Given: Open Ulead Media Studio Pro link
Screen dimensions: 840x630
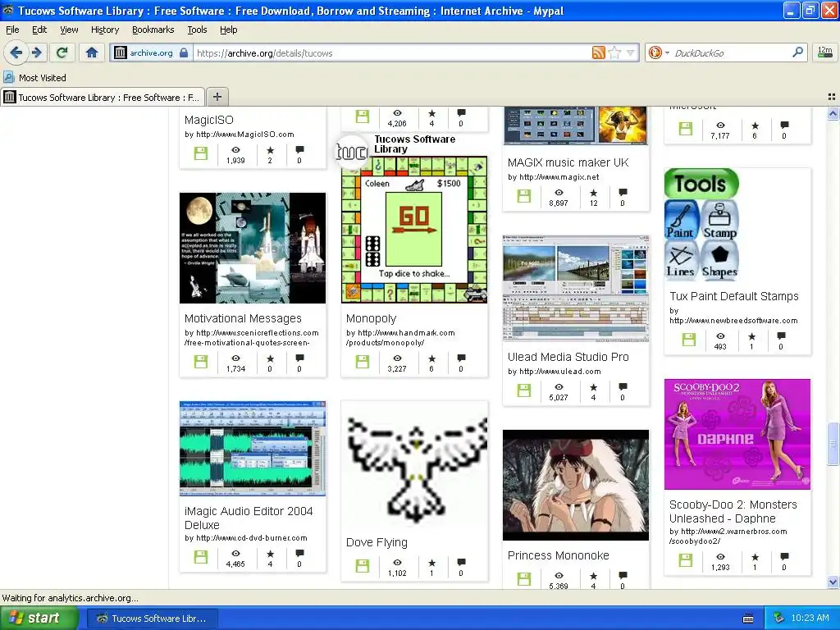Looking at the screenshot, I should pos(568,357).
